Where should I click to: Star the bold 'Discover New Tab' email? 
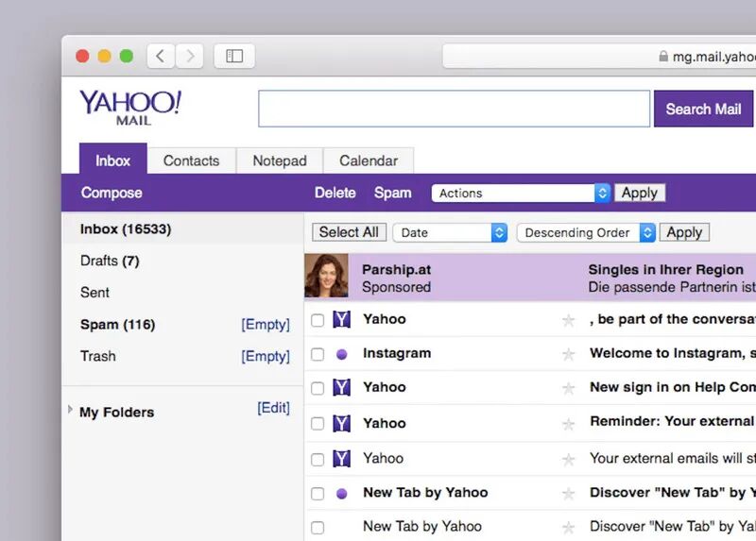pos(569,494)
